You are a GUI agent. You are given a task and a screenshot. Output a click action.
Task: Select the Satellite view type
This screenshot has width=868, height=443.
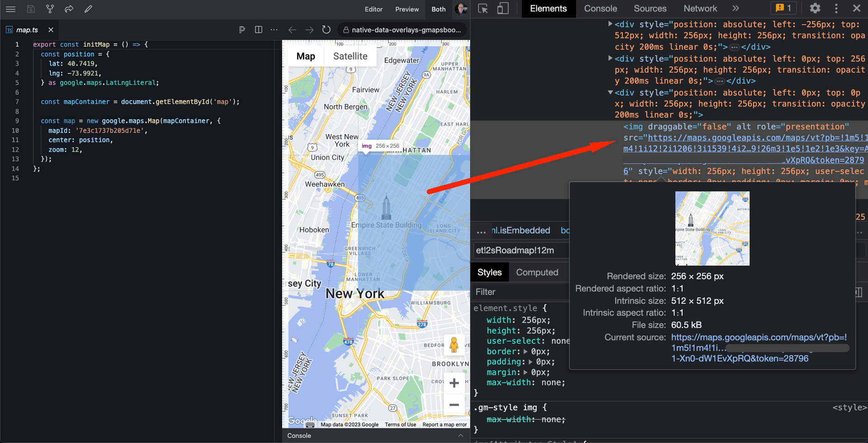[350, 57]
